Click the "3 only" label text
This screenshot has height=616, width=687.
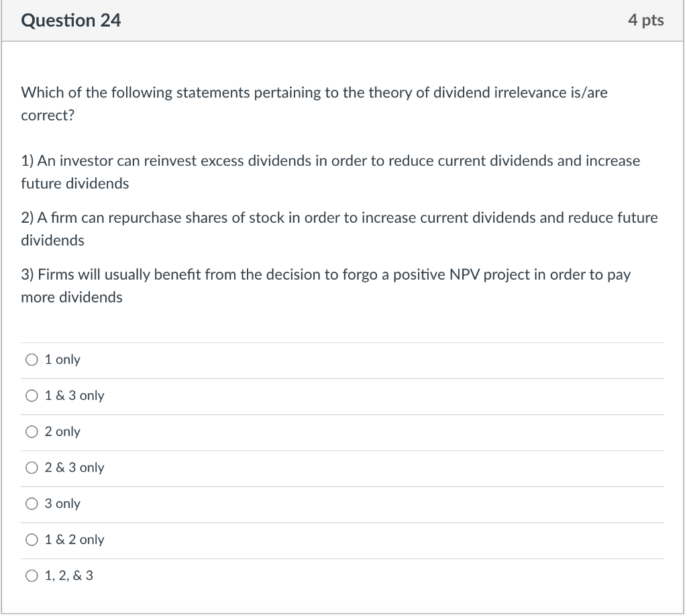tap(62, 503)
